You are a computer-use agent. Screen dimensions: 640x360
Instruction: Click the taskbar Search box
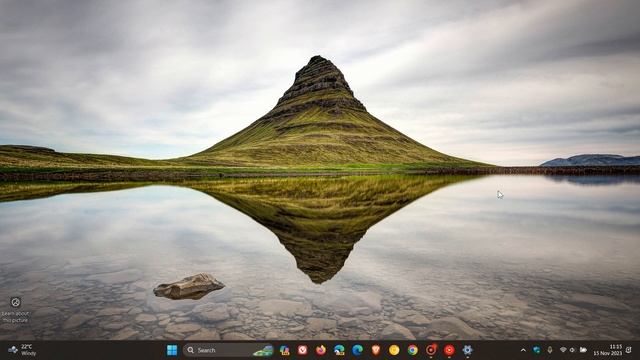[228, 350]
